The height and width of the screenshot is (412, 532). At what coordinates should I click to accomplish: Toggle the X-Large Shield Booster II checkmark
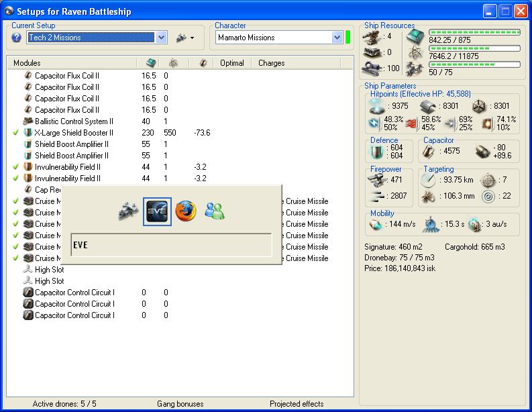click(15, 133)
